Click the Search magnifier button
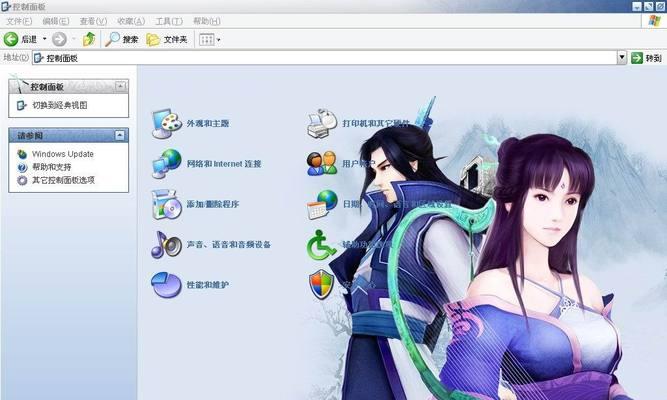Screen dimensions: 667x400 click(122, 39)
